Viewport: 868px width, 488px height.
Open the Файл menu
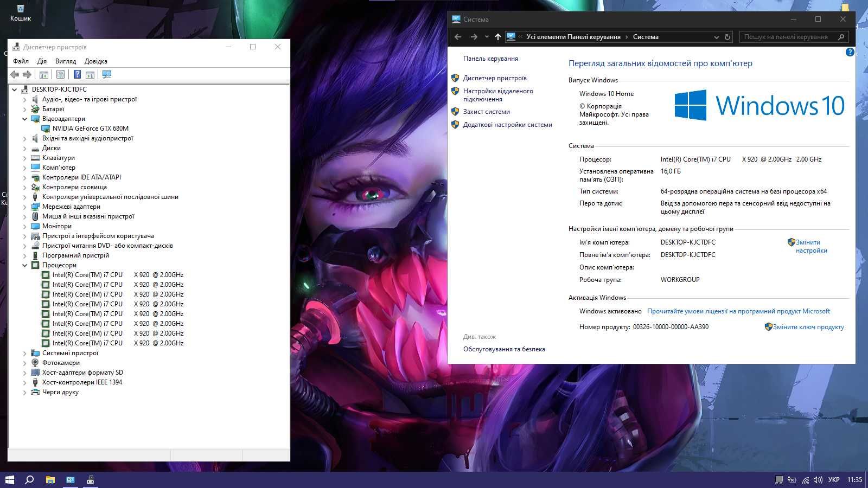point(21,61)
